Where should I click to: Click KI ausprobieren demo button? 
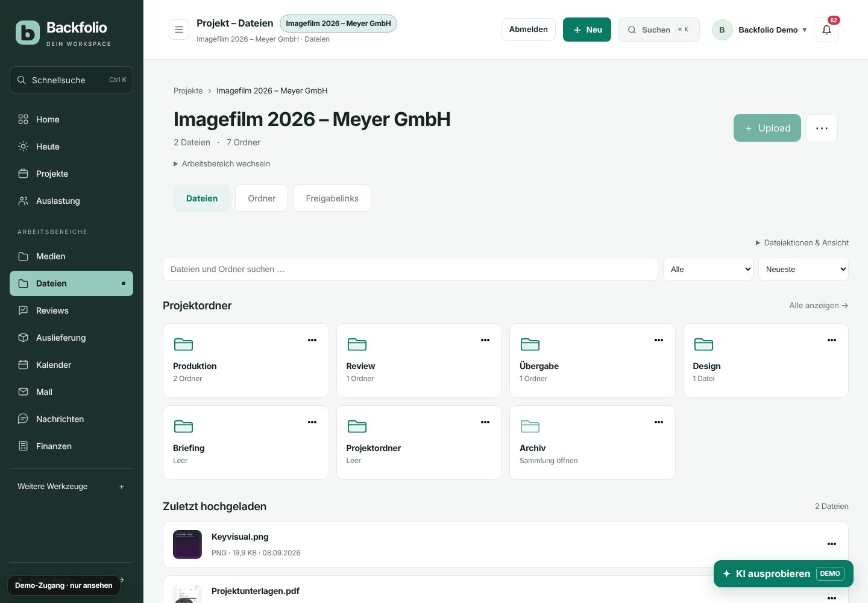coord(784,573)
